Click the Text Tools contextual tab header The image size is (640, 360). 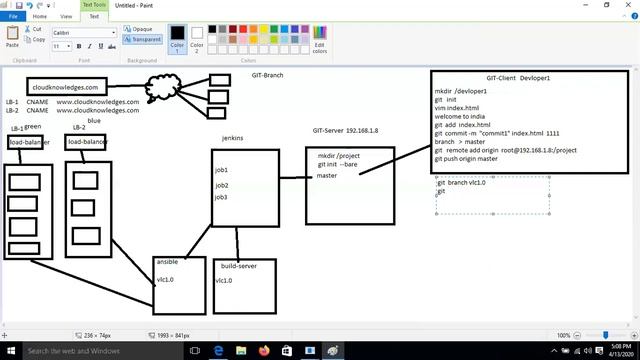click(94, 5)
